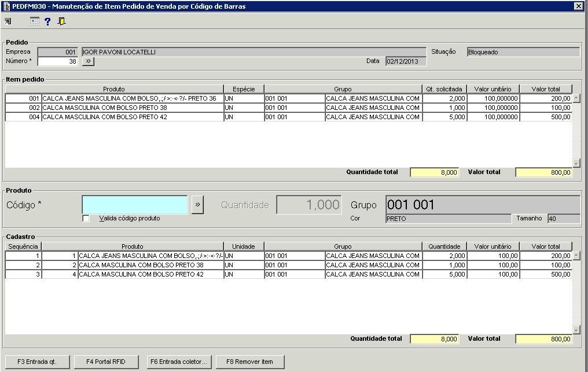Click the Cor field showing PRETO

point(449,219)
